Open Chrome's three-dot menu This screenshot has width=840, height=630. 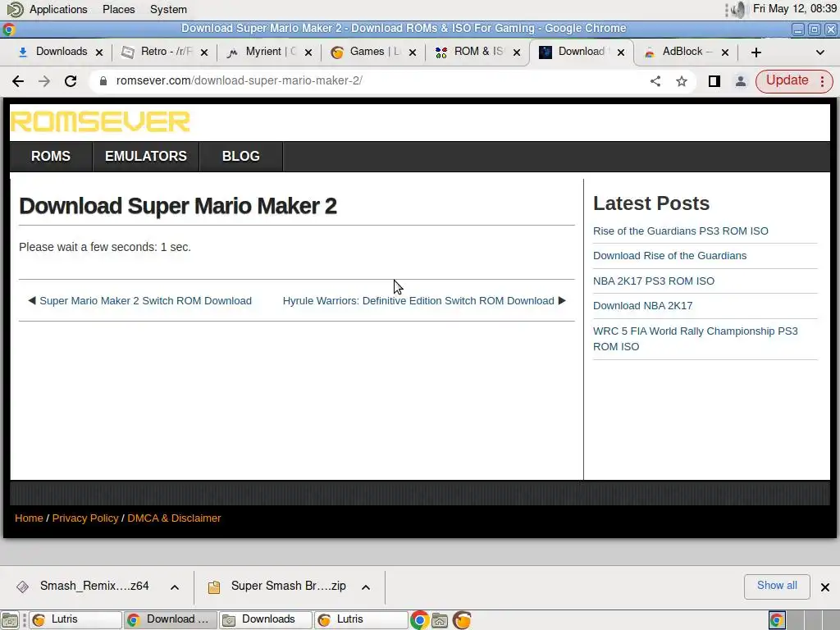823,81
